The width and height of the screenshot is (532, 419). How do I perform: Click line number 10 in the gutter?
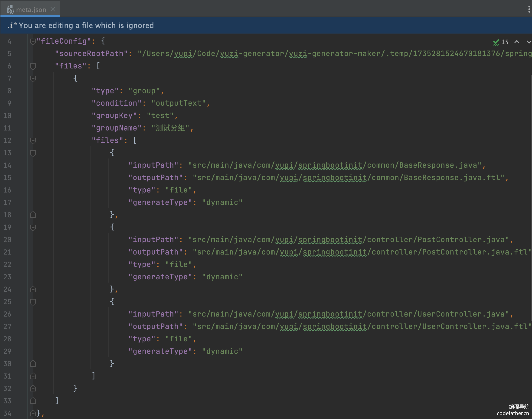[x=7, y=116]
